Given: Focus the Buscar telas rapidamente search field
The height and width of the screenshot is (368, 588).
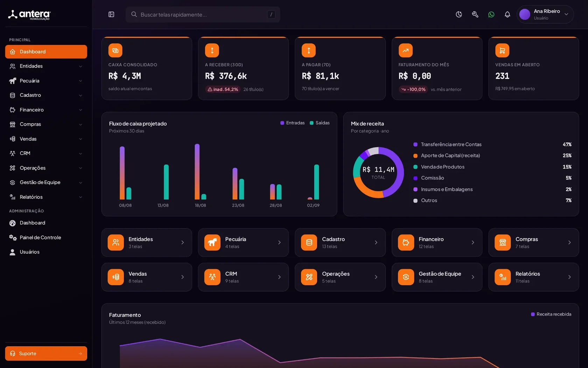Looking at the screenshot, I should 203,14.
